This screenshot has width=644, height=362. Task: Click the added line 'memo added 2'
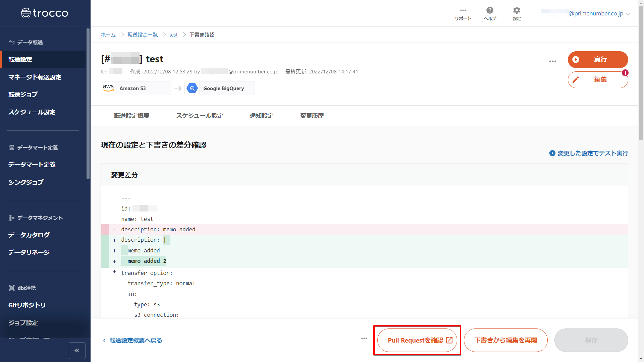pyautogui.click(x=364, y=261)
